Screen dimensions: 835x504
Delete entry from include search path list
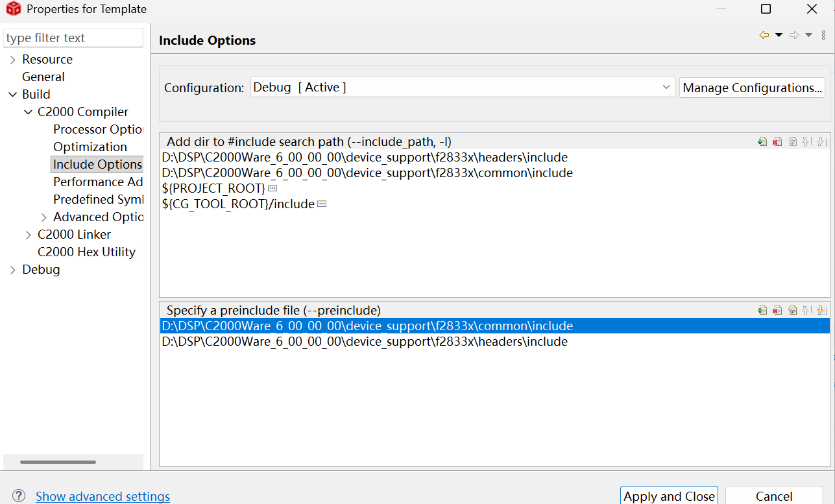(777, 141)
